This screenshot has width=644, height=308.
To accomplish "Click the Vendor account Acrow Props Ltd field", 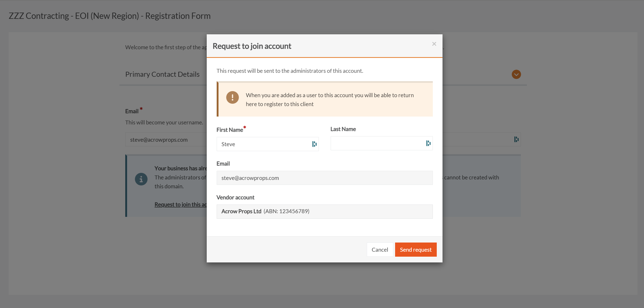I will pos(324,212).
